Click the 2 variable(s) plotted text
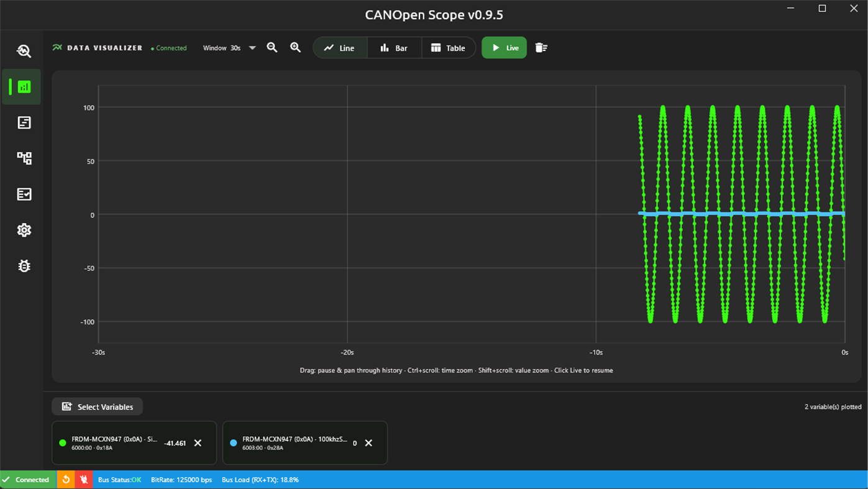The width and height of the screenshot is (868, 489). click(833, 407)
